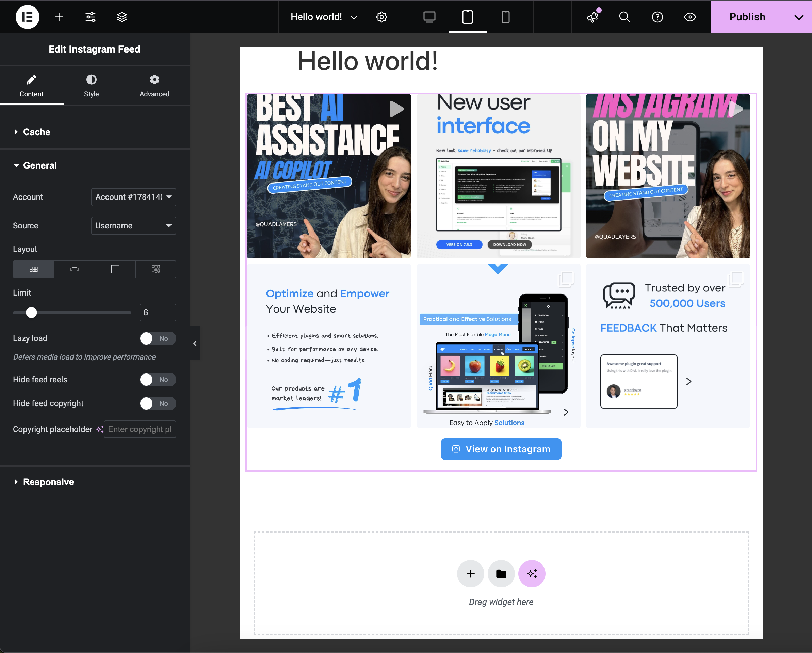The height and width of the screenshot is (653, 812).
Task: Open Optimize and Empower post thumbnail
Action: pyautogui.click(x=329, y=346)
